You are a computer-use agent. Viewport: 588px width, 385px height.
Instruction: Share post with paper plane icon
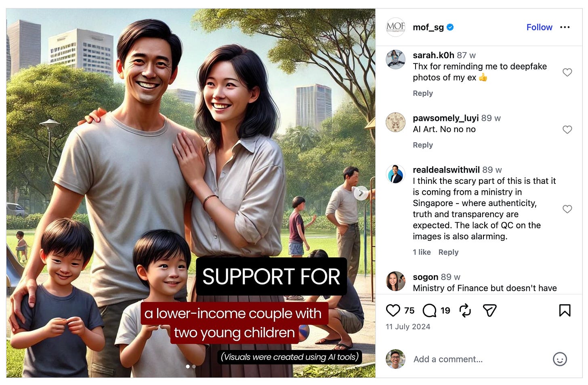[489, 310]
